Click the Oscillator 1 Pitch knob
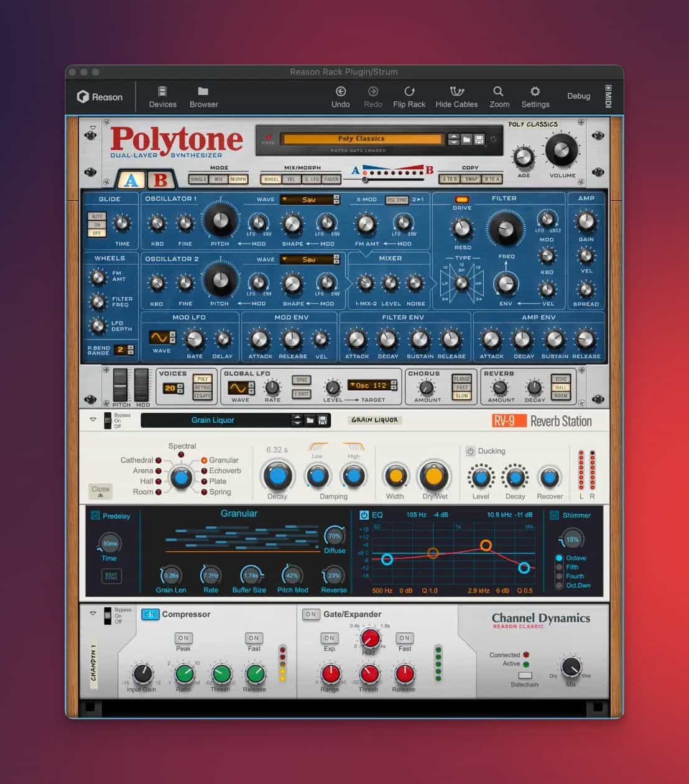Image resolution: width=689 pixels, height=784 pixels. (220, 219)
